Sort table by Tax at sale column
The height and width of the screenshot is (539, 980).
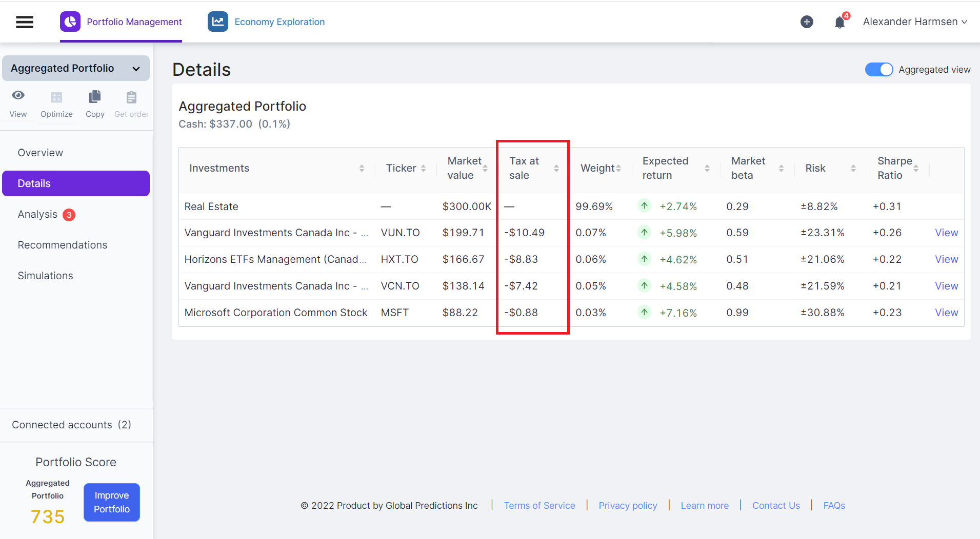pyautogui.click(x=556, y=169)
